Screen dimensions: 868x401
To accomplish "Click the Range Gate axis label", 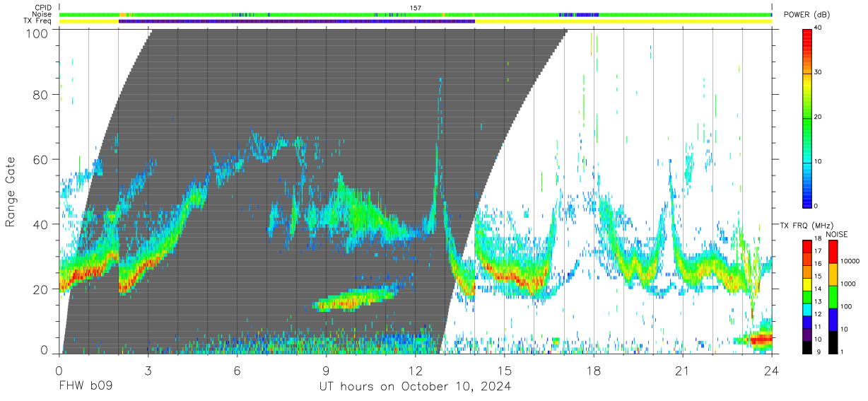I will 11,192.
